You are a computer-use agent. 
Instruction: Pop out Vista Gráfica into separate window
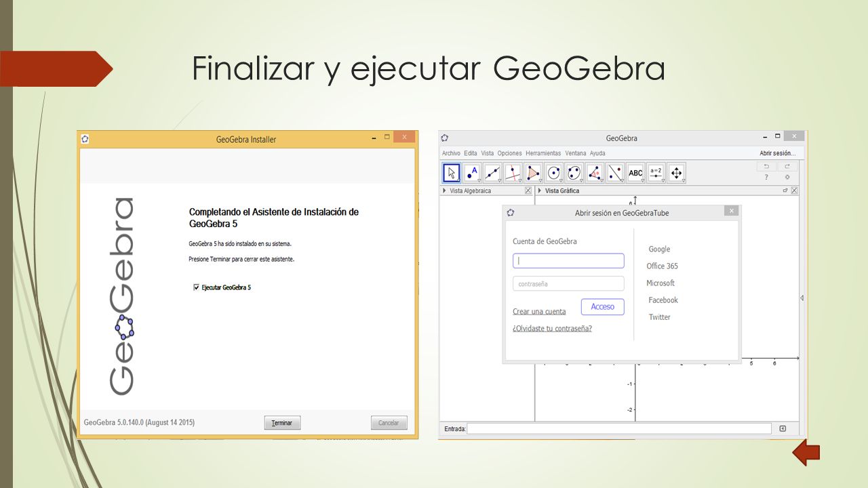click(x=785, y=190)
